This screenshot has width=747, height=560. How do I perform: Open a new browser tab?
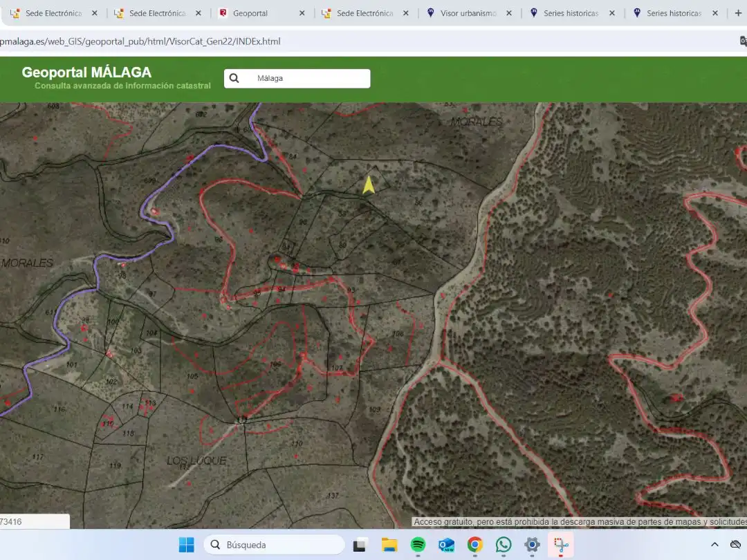(x=738, y=13)
